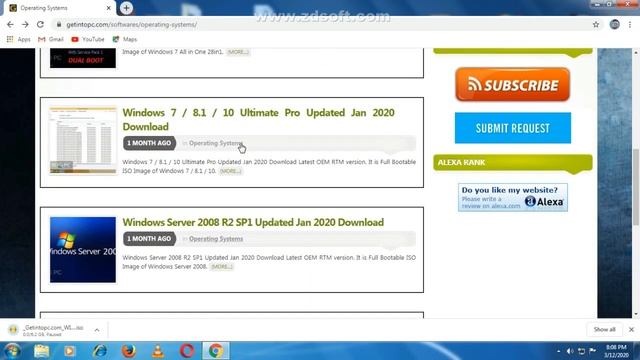The image size is (640, 360).
Task: Click the Windows 7/8.1/10 post thumbnail
Action: (x=83, y=140)
